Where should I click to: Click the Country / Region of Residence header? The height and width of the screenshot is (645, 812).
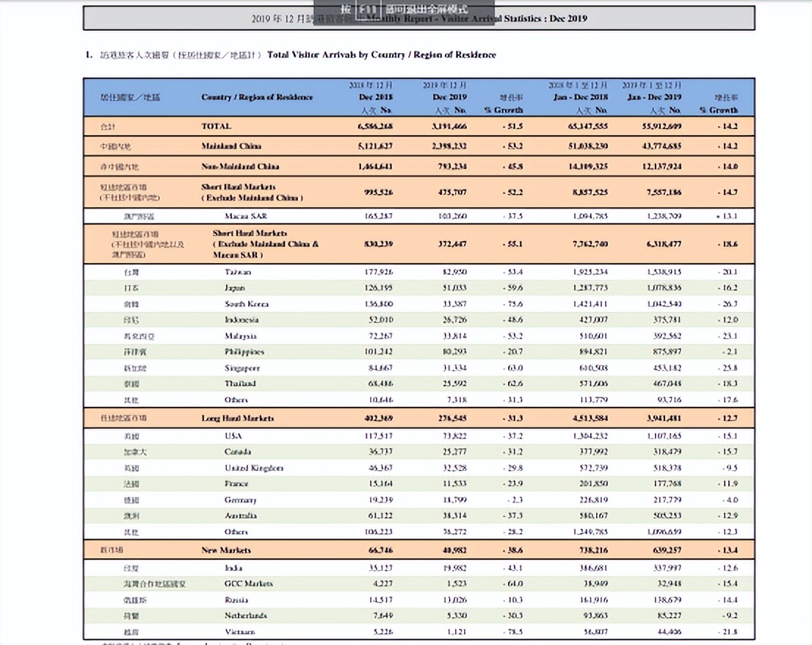257,97
